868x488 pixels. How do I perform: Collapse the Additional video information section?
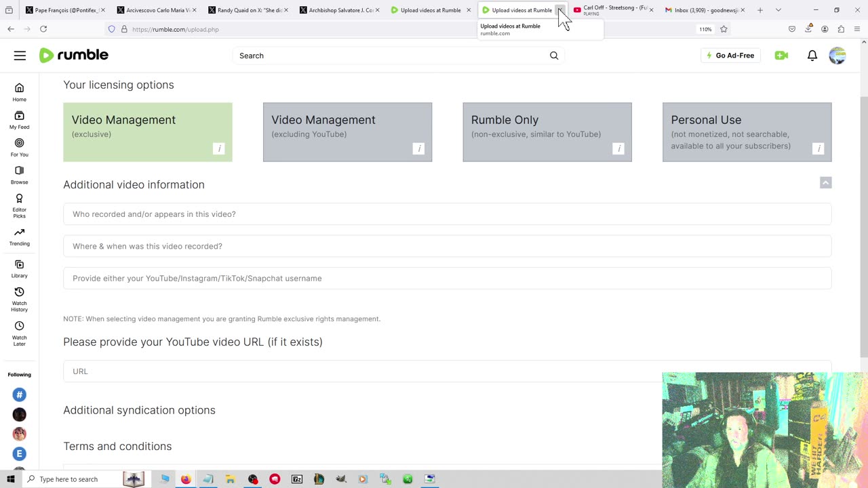coord(825,183)
